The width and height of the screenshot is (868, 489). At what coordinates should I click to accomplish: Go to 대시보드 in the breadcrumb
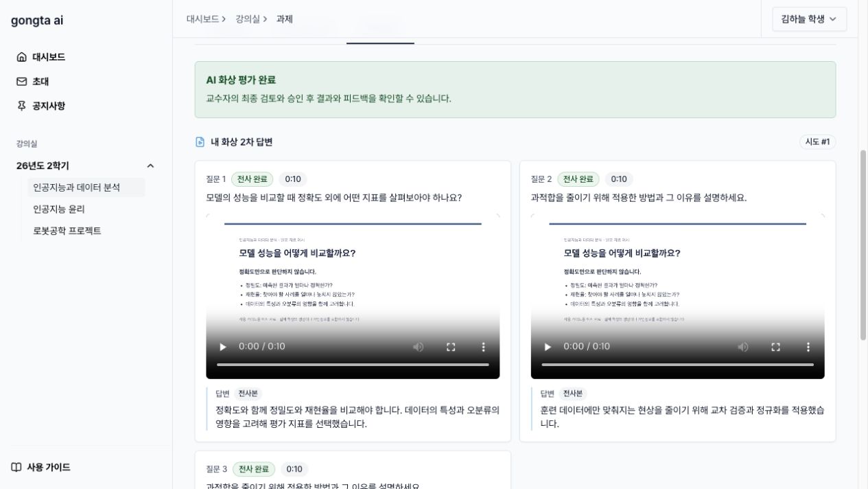point(202,19)
